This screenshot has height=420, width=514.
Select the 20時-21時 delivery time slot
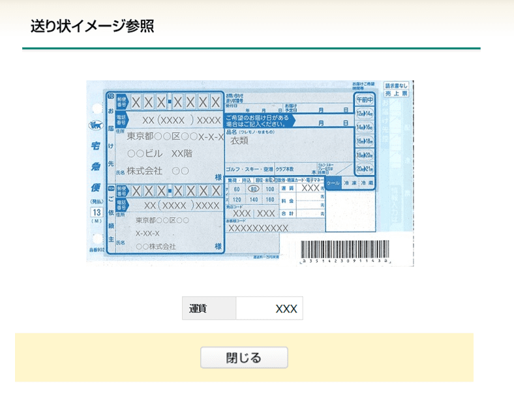[364, 168]
